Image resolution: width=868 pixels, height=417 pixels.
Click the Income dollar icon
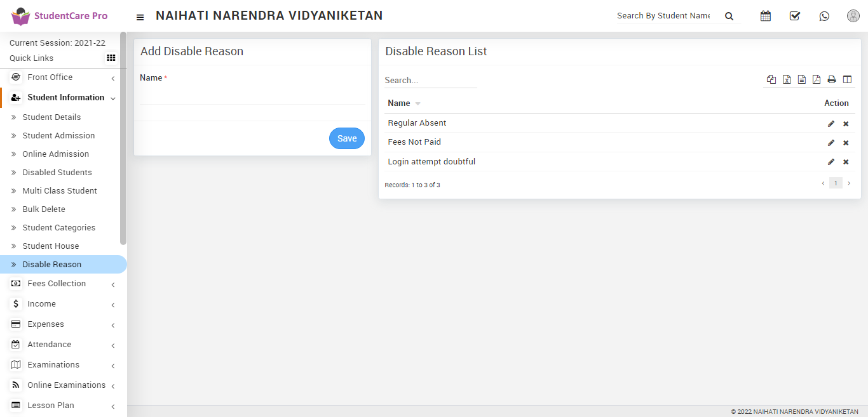click(x=16, y=303)
